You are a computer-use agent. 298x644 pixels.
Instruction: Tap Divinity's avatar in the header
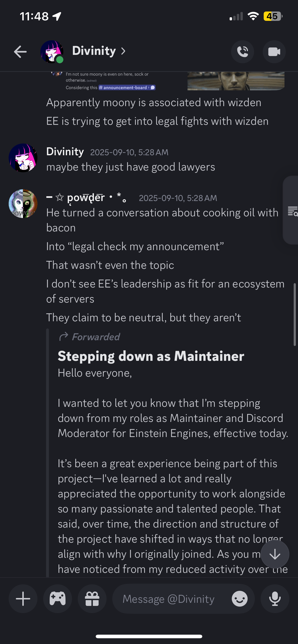point(52,52)
